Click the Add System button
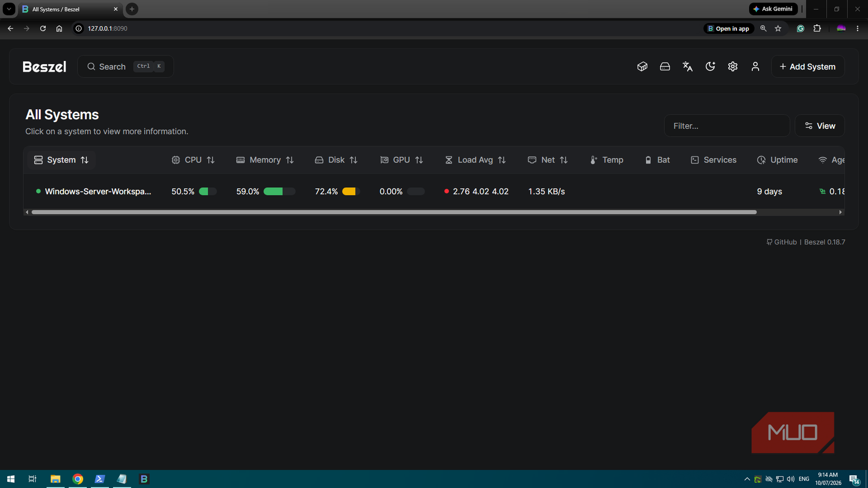The height and width of the screenshot is (488, 868). click(808, 67)
